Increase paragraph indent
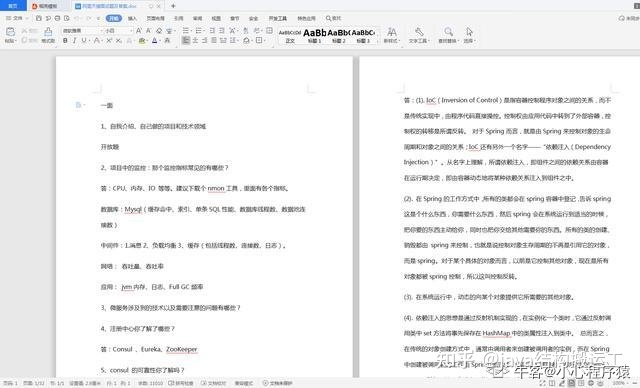 [x=222, y=31]
